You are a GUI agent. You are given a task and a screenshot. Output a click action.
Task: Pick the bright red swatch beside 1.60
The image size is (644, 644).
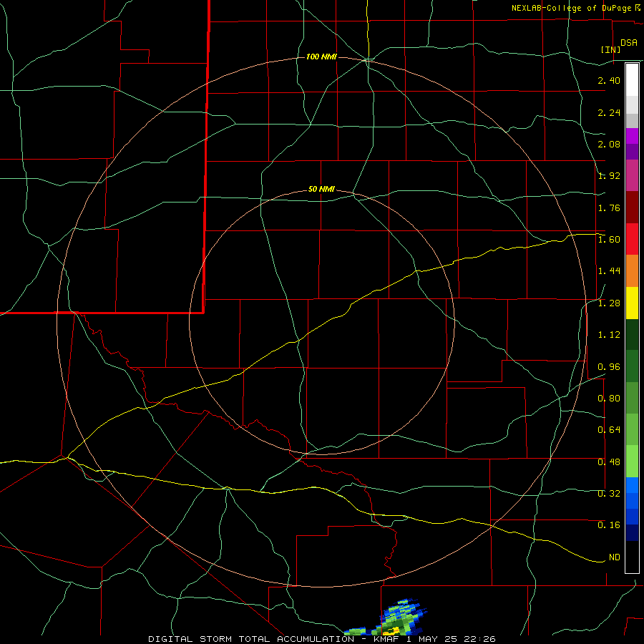pyautogui.click(x=632, y=239)
